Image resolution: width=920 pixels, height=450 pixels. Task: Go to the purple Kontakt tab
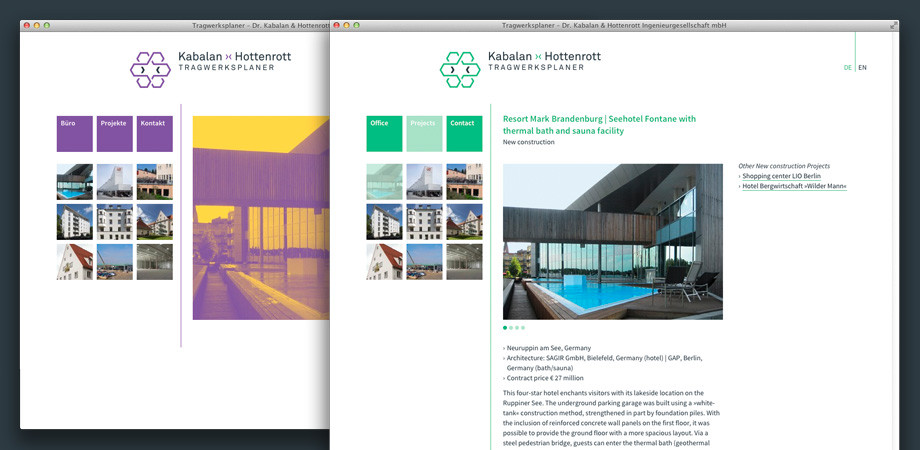pyautogui.click(x=154, y=133)
